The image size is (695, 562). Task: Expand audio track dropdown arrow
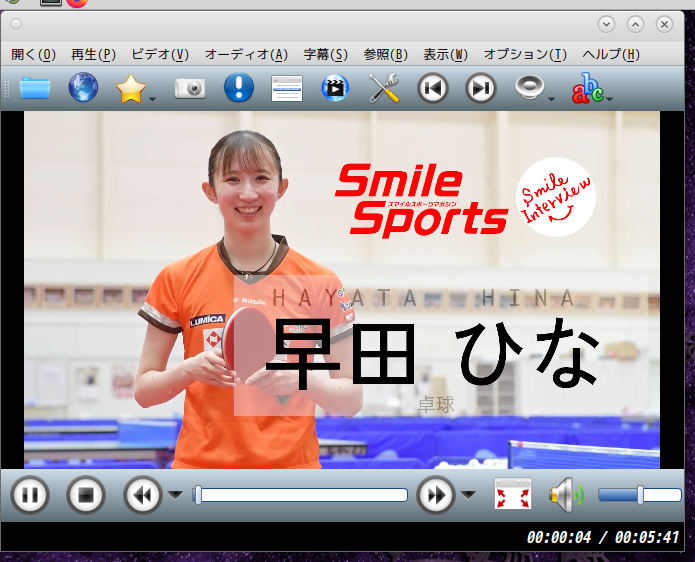pos(551,99)
